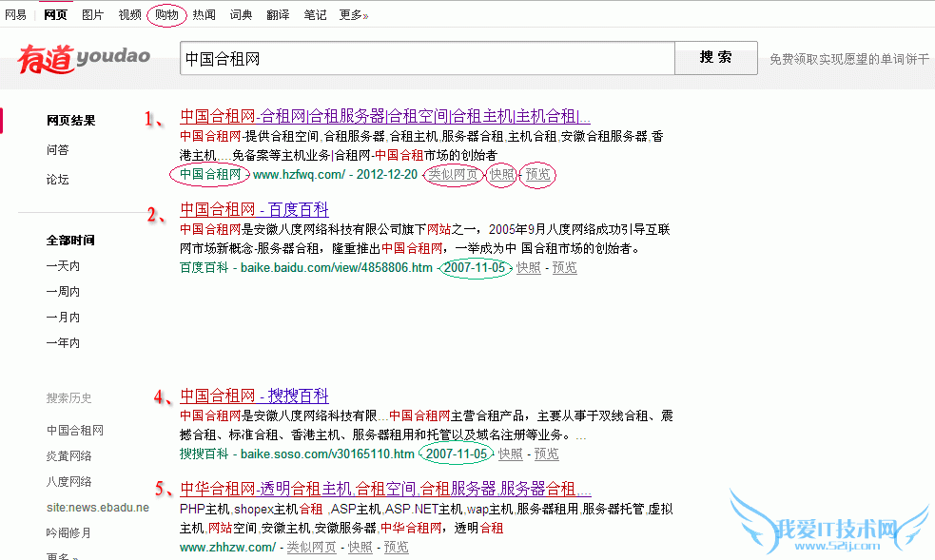935x560 pixels.
Task: Select the 网页 tab in top navigation
Action: tap(55, 15)
